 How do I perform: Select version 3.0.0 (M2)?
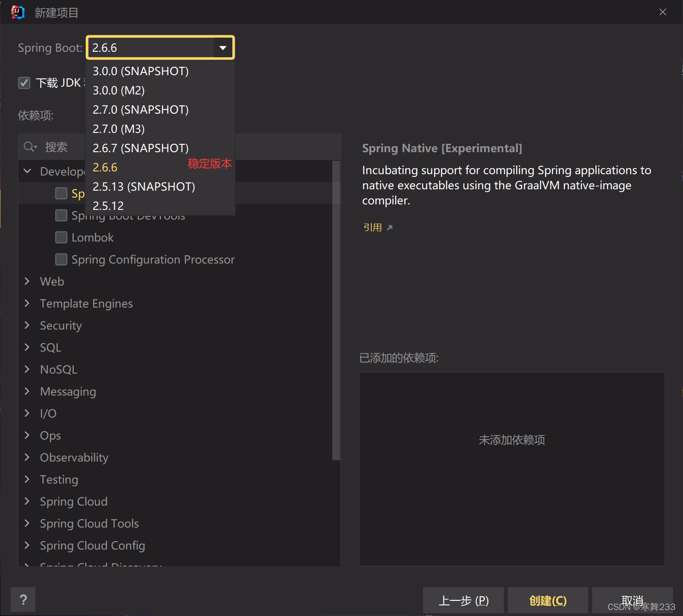160,90
